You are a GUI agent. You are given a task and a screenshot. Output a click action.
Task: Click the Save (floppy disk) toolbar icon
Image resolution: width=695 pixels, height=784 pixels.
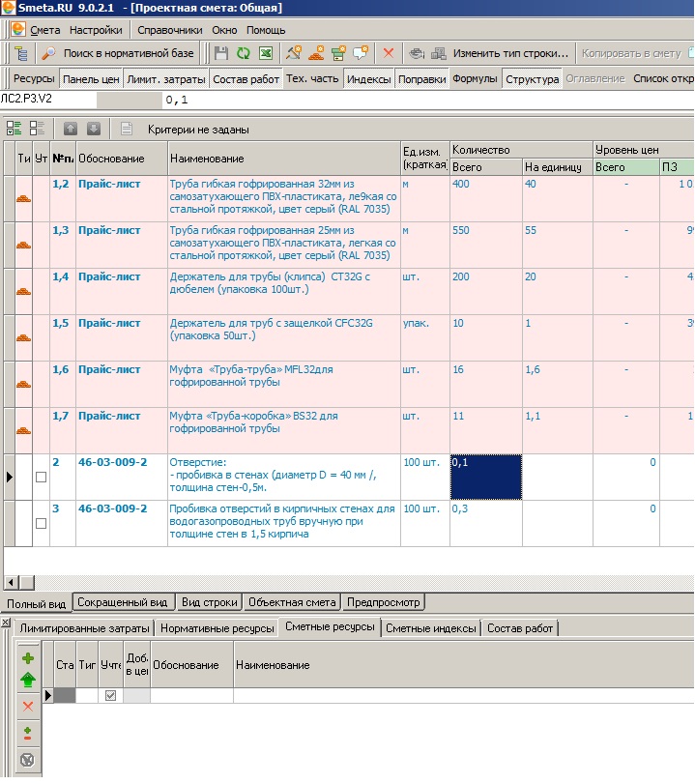[x=221, y=53]
